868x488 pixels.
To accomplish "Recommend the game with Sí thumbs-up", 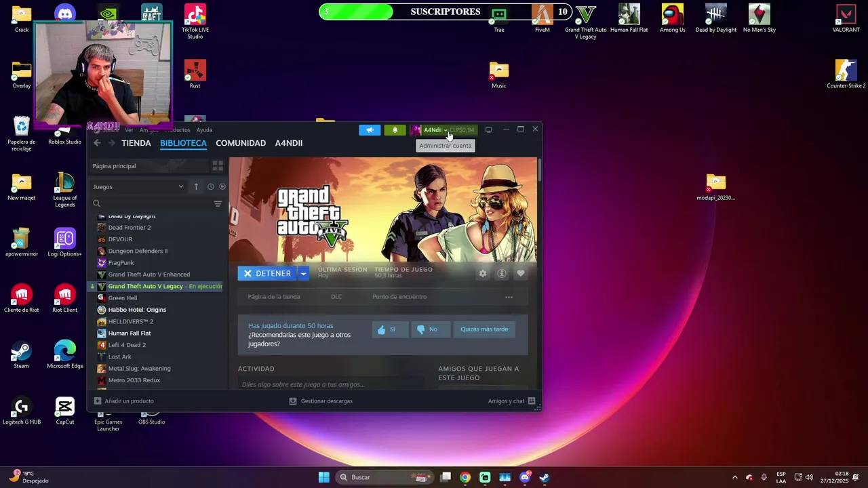I will (391, 329).
